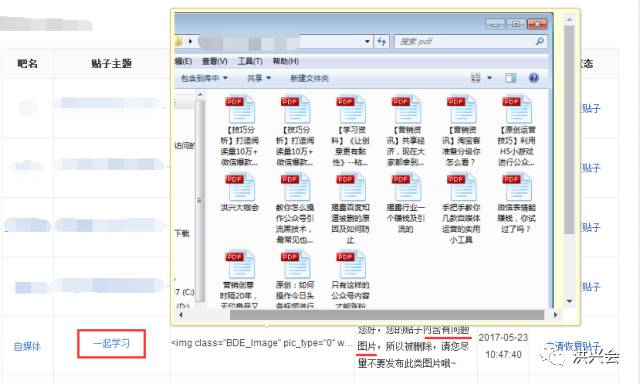640x384 pixels.
Task: Click the Explorer help question-mark icon
Action: [x=533, y=78]
